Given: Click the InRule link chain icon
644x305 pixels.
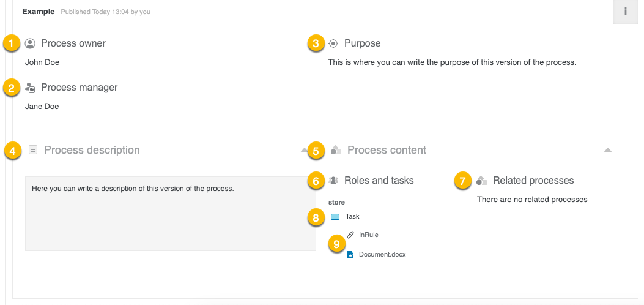Looking at the screenshot, I should pyautogui.click(x=350, y=235).
